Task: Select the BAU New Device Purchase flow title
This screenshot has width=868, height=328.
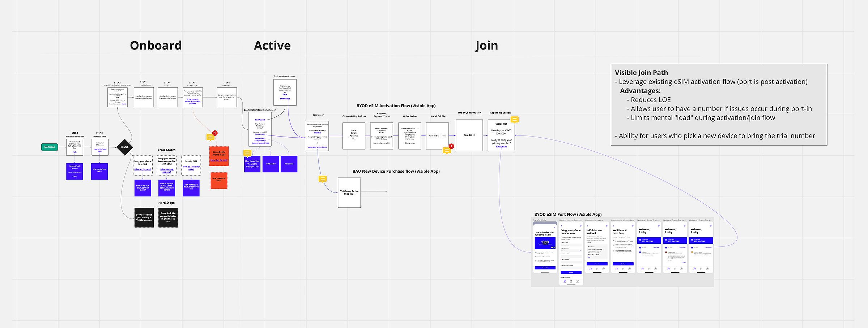Action: [x=396, y=171]
